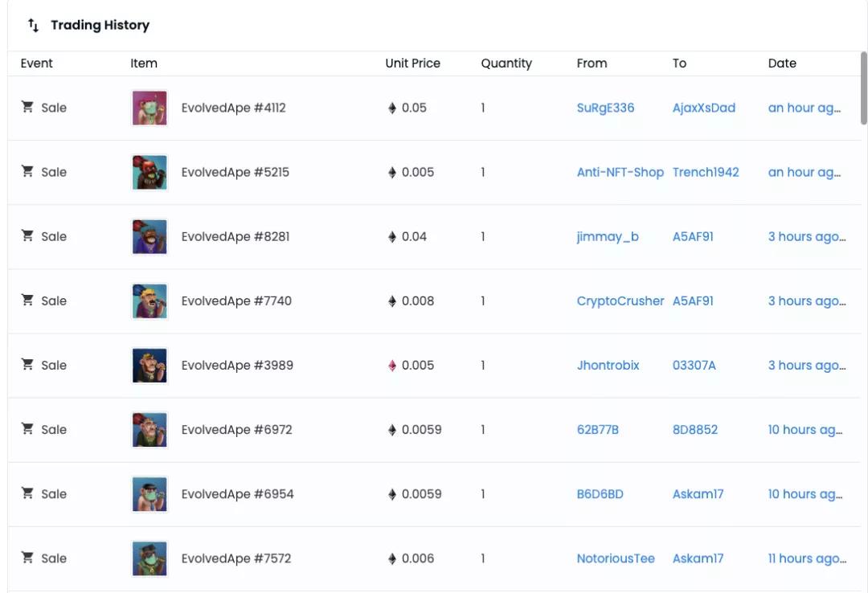The height and width of the screenshot is (593, 868).
Task: Go to the NotoriousTee profile
Action: (616, 558)
